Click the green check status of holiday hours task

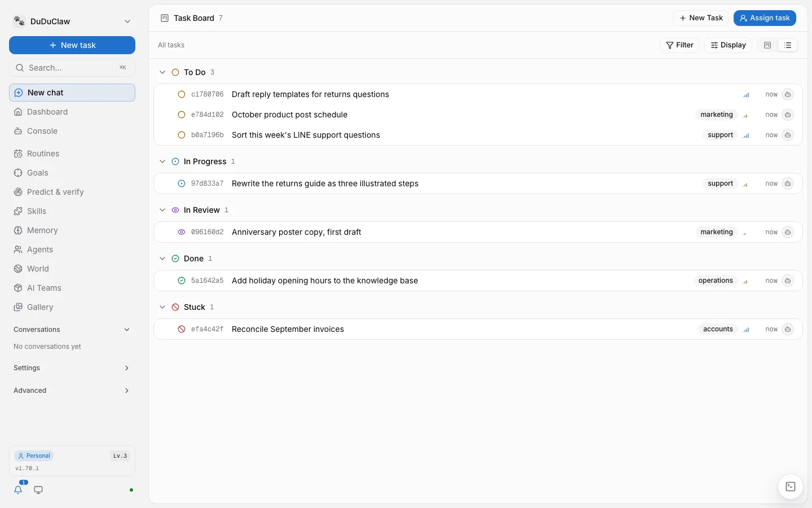182,281
